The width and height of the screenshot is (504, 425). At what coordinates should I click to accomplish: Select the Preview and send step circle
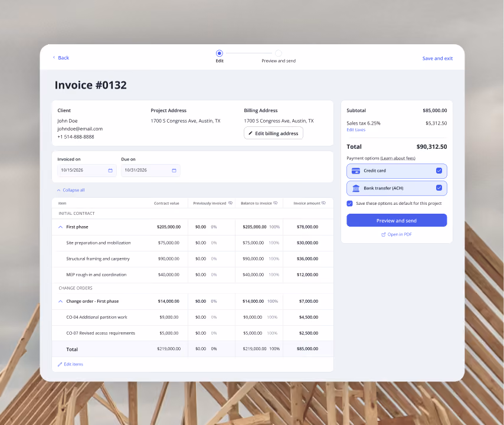(x=279, y=53)
